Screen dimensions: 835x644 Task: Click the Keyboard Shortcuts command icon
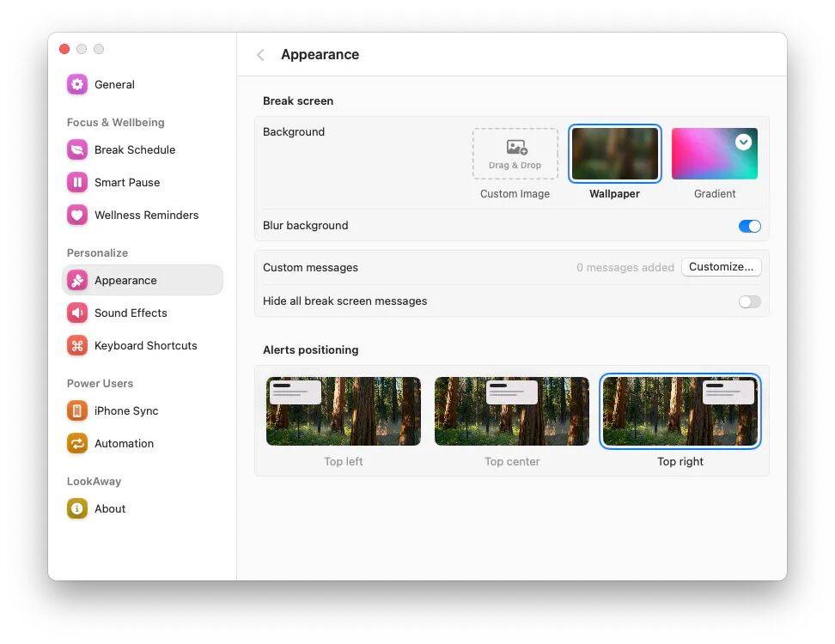click(77, 345)
